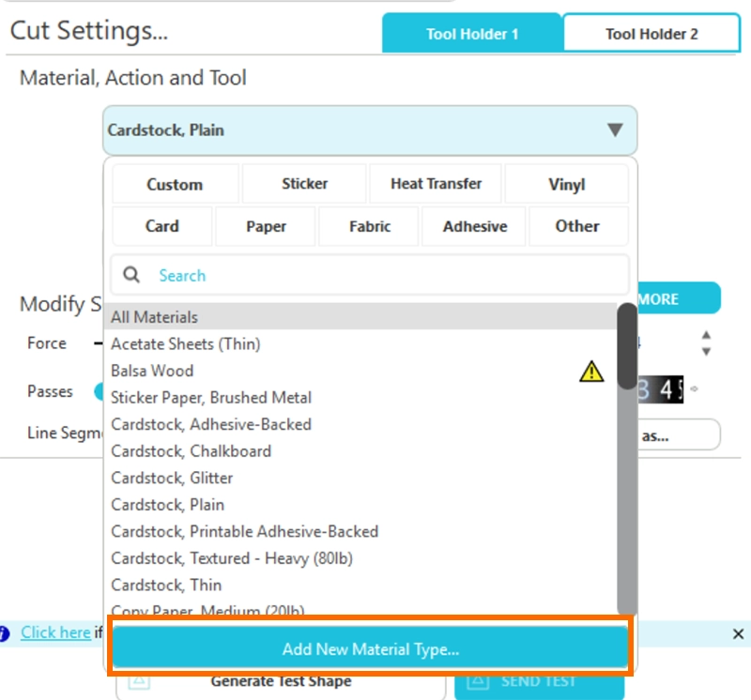
Task: Choose the Fabric category filter
Action: click(x=369, y=226)
